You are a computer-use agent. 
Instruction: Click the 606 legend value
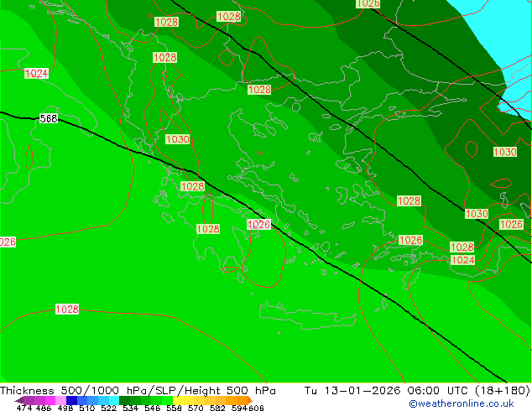pyautogui.click(x=255, y=408)
